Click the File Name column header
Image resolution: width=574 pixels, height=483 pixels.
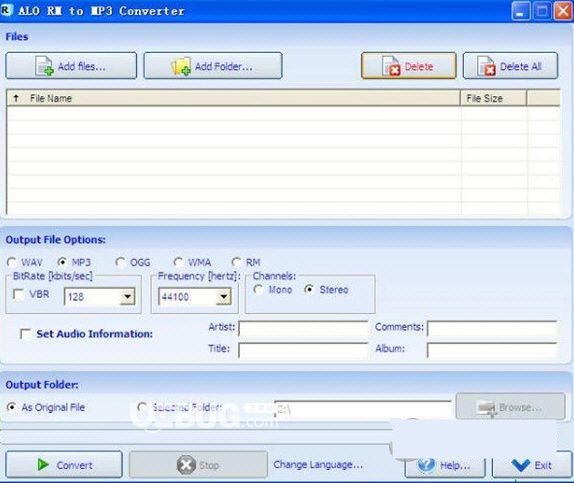click(x=233, y=98)
